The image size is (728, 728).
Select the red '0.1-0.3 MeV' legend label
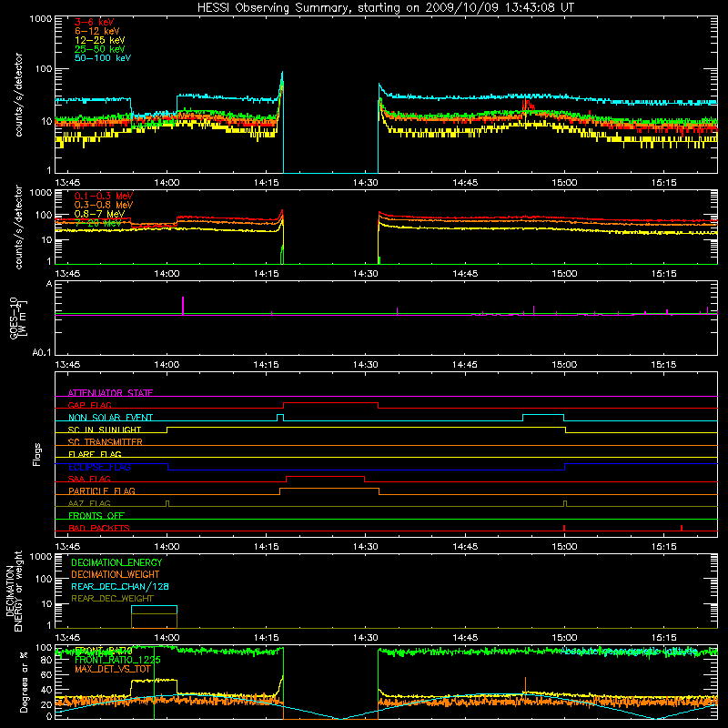pyautogui.click(x=104, y=196)
